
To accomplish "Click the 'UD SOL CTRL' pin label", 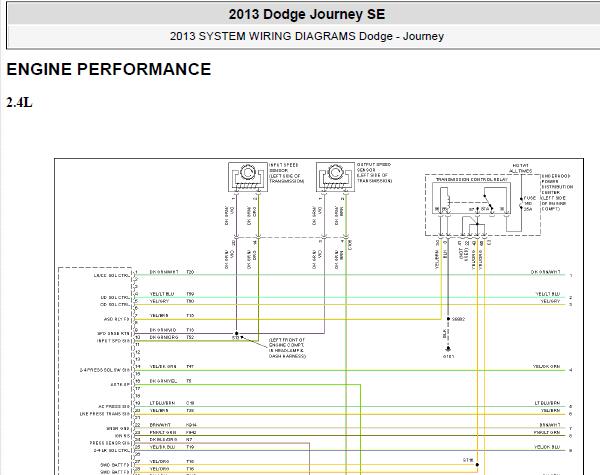I will (115, 297).
